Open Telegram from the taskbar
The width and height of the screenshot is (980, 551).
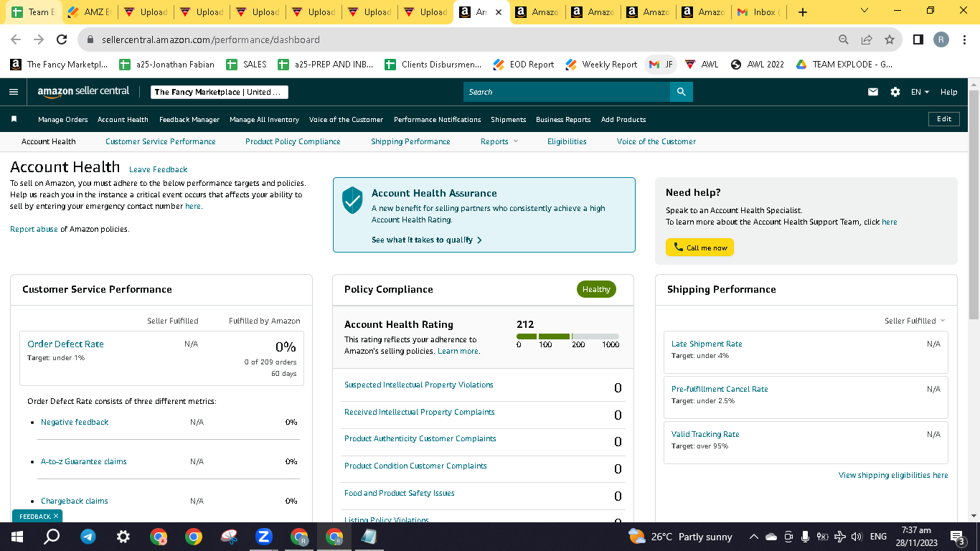tap(88, 537)
